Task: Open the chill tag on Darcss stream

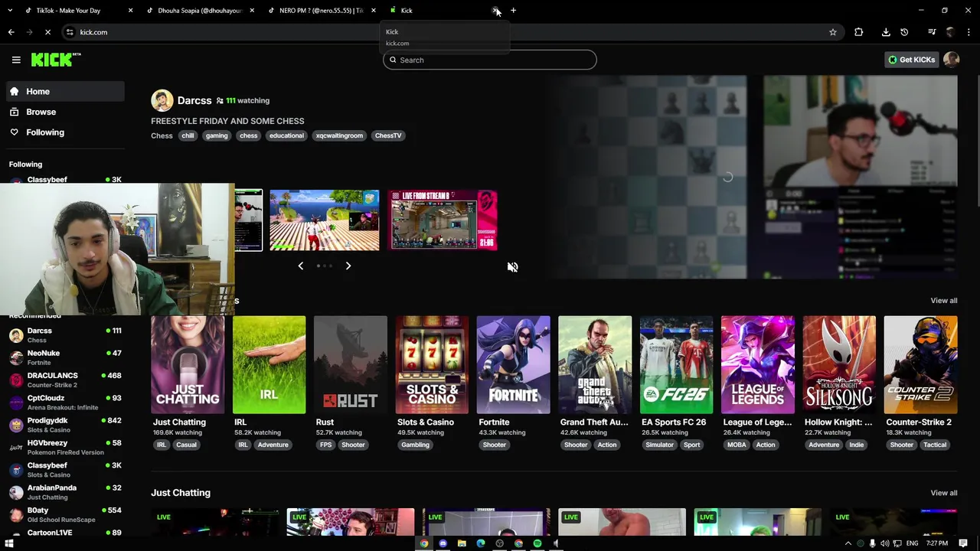Action: click(188, 135)
